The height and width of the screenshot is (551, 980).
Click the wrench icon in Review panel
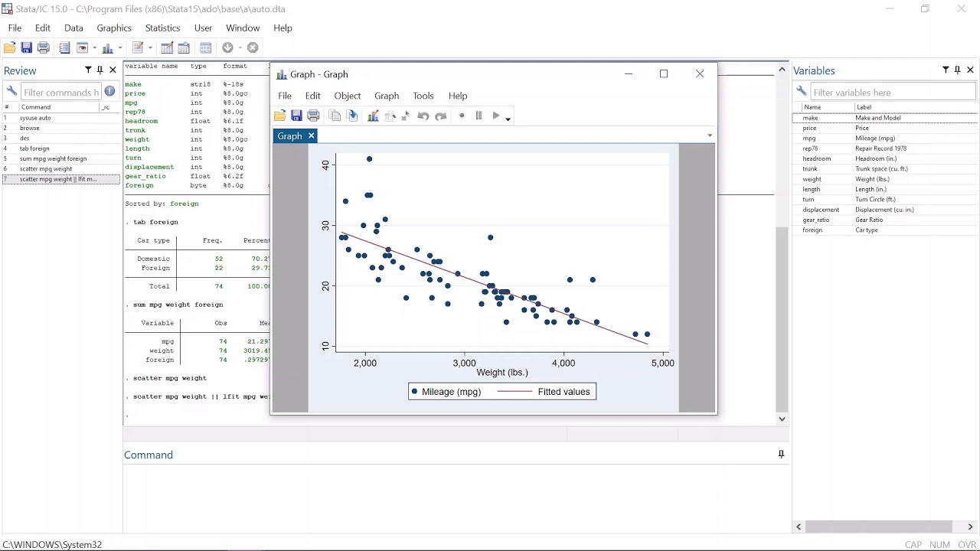click(x=11, y=92)
